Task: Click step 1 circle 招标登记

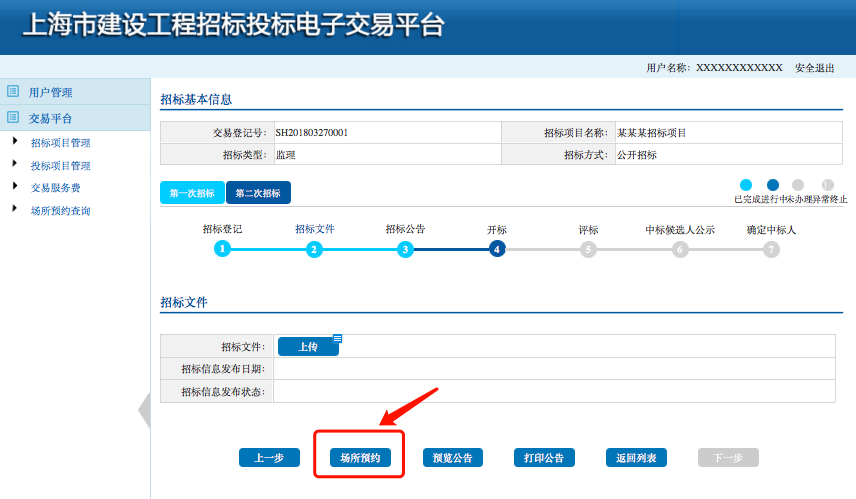Action: click(222, 249)
